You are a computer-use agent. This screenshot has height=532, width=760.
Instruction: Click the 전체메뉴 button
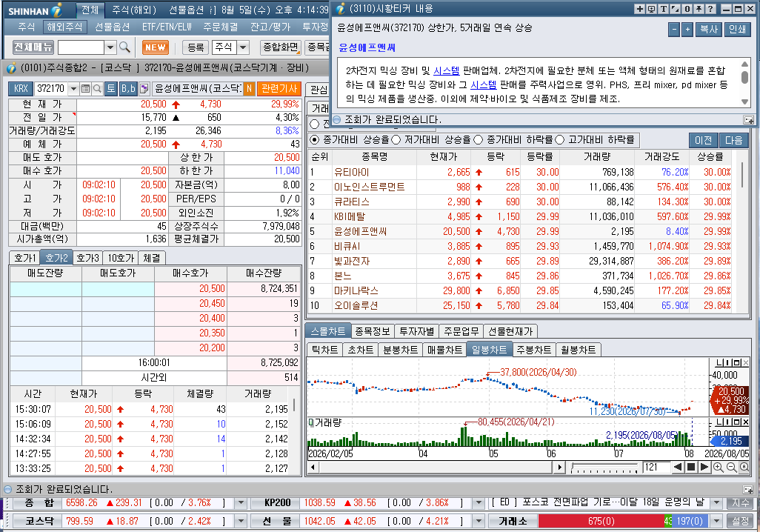(33, 47)
